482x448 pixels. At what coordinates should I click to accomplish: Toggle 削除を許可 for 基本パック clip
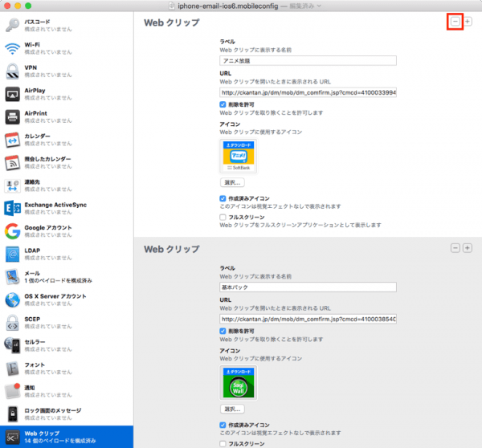pyautogui.click(x=223, y=331)
